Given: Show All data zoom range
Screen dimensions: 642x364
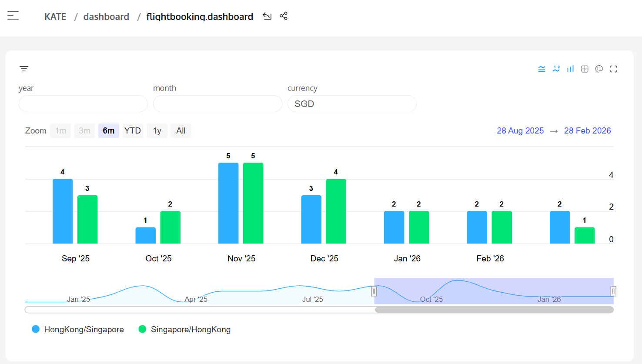Looking at the screenshot, I should (181, 131).
